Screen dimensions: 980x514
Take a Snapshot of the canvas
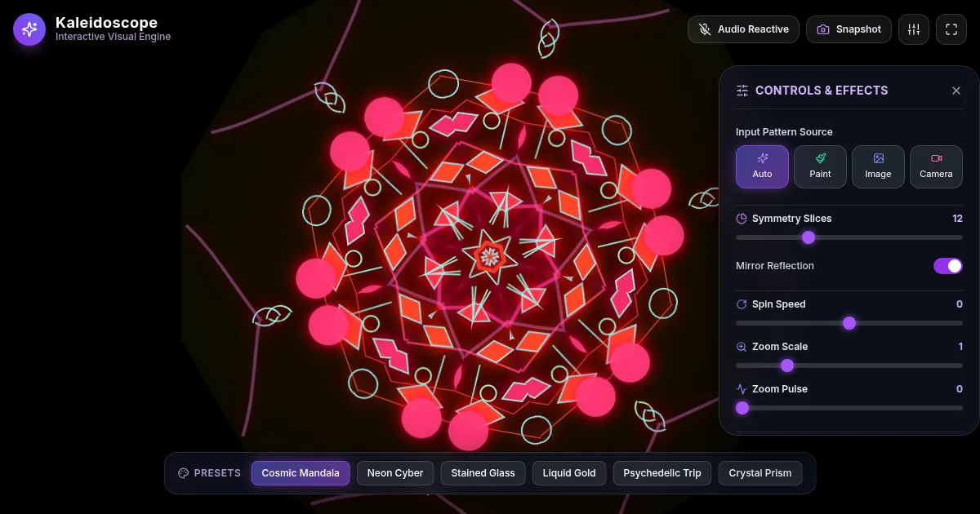(849, 29)
